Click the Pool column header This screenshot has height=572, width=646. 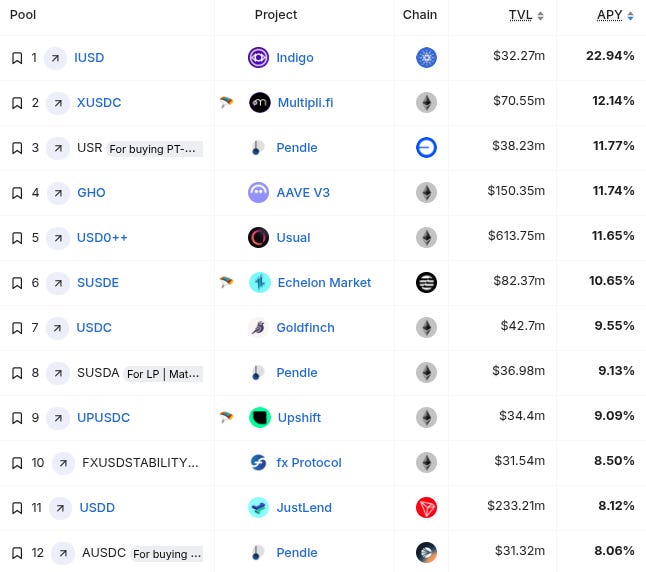click(x=23, y=15)
